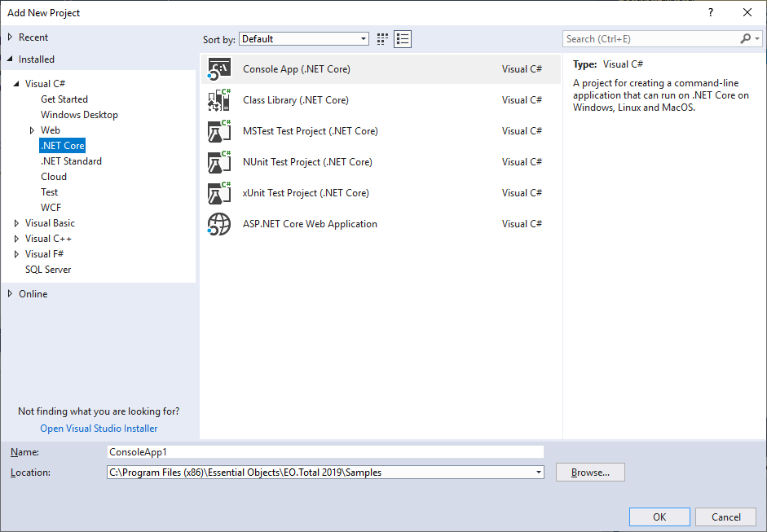The height and width of the screenshot is (532, 767).
Task: Select the Cloud category
Action: point(54,177)
